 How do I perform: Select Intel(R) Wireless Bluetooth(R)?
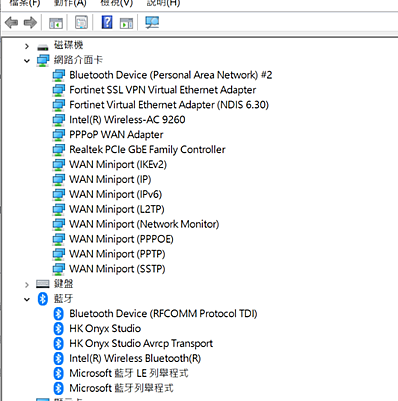135,358
